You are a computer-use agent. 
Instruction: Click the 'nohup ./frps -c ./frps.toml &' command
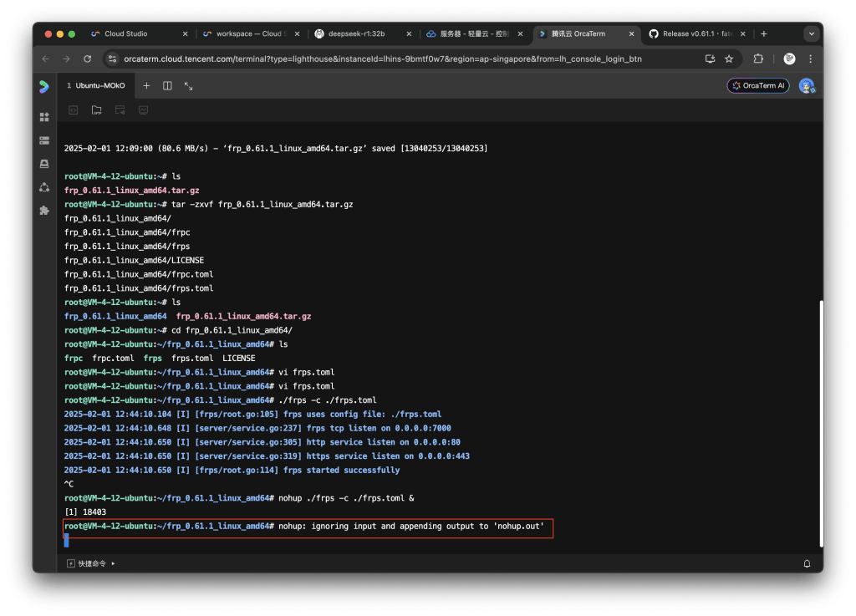(346, 498)
